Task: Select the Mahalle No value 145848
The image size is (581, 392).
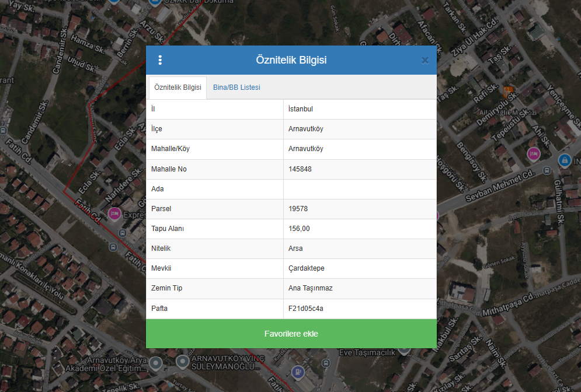Action: click(300, 169)
